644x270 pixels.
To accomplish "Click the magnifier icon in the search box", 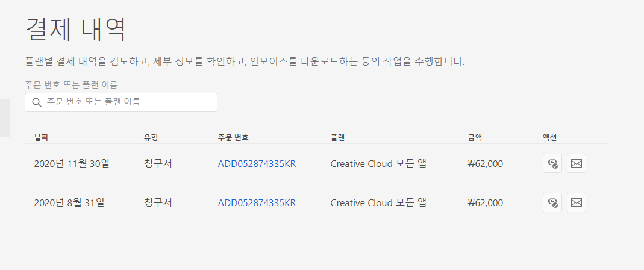I will (37, 102).
